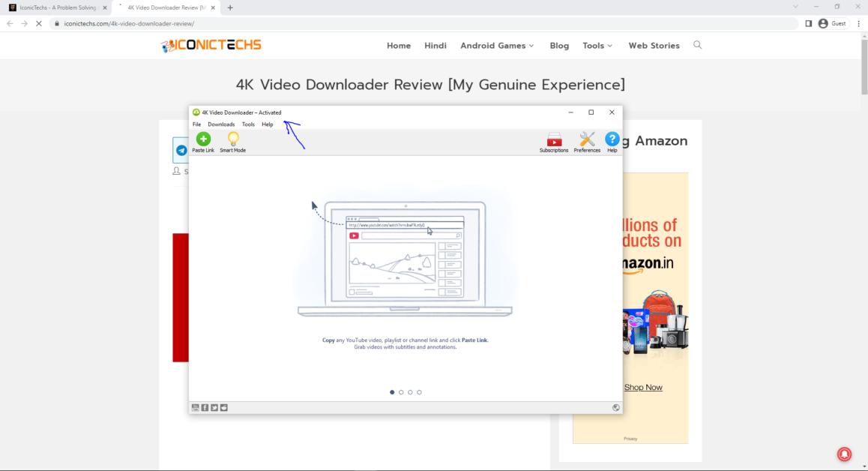This screenshot has height=471, width=868.
Task: Go to Home page link
Action: click(x=399, y=46)
